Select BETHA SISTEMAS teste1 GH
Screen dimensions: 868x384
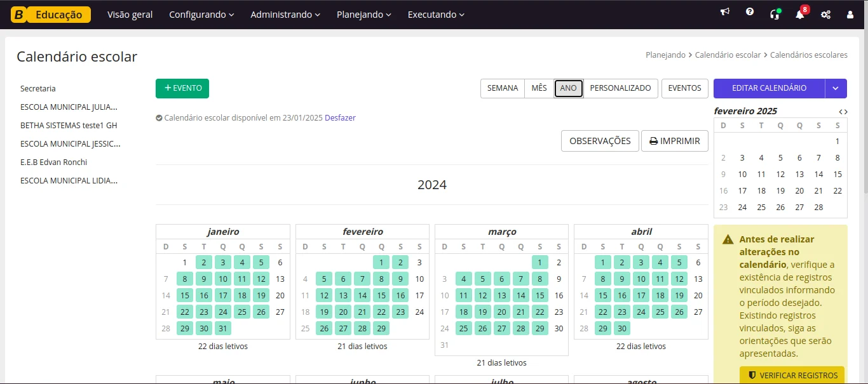[69, 126]
